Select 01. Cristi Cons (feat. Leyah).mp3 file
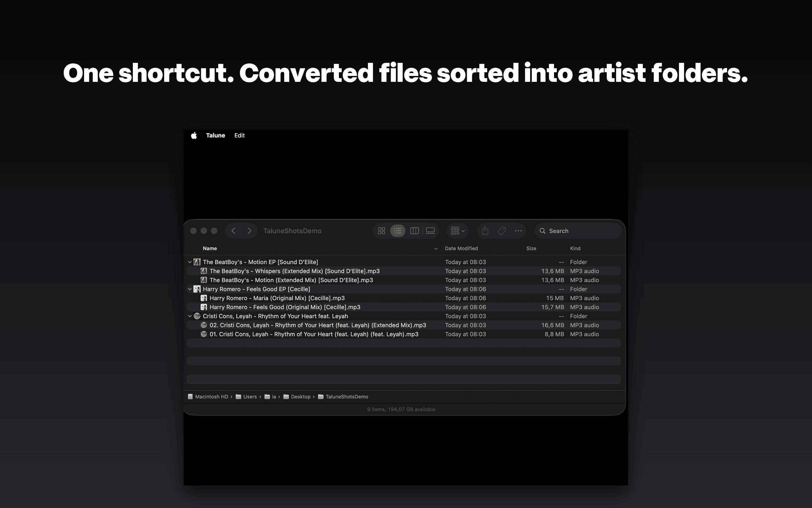The height and width of the screenshot is (508, 812). click(x=314, y=334)
